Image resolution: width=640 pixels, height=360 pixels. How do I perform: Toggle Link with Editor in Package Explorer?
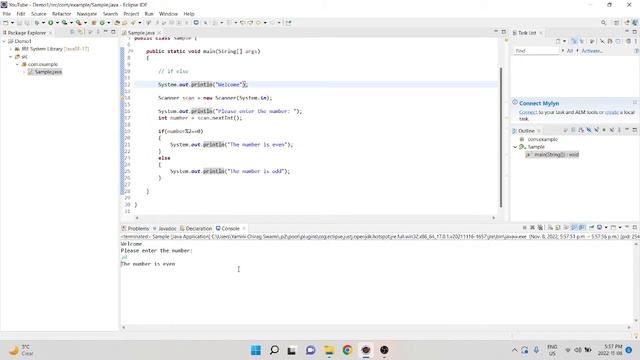(80, 32)
